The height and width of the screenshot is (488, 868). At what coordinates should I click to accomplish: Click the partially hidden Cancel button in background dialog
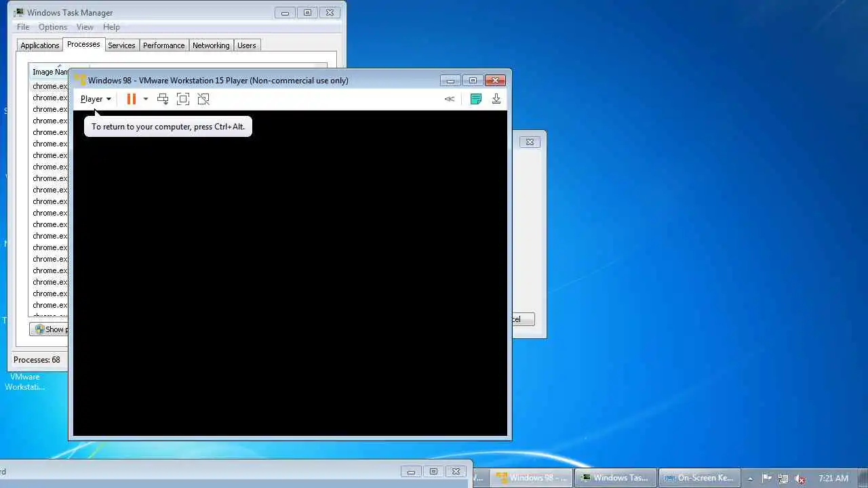(x=523, y=319)
